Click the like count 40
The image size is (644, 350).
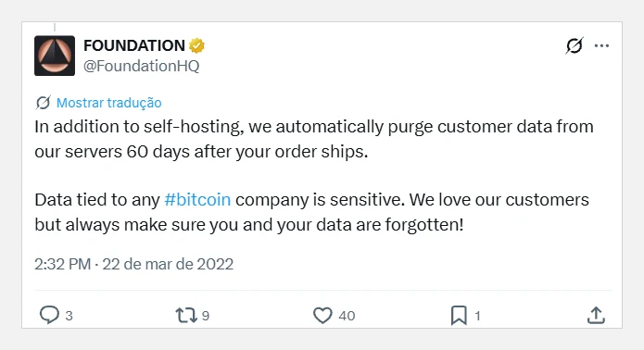347,316
